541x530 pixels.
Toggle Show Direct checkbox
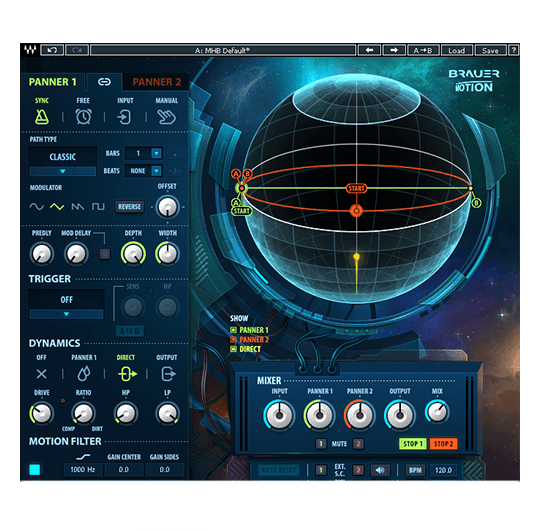[x=233, y=349]
